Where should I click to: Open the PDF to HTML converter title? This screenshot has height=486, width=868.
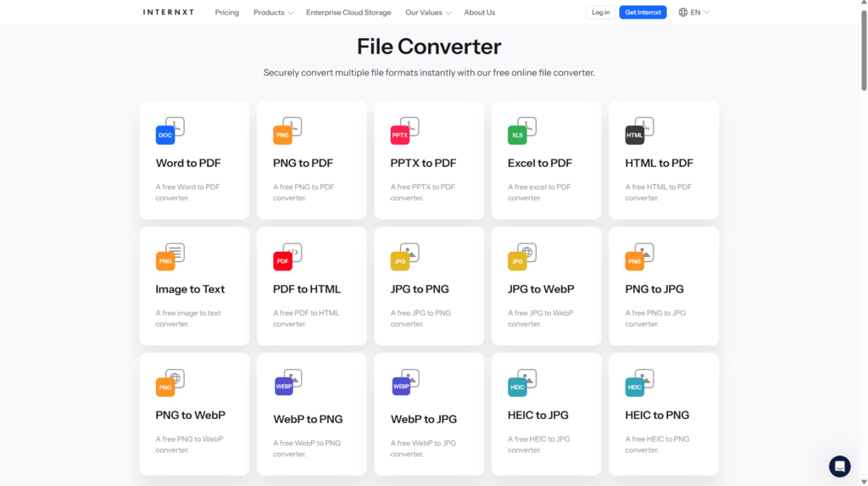pyautogui.click(x=307, y=289)
